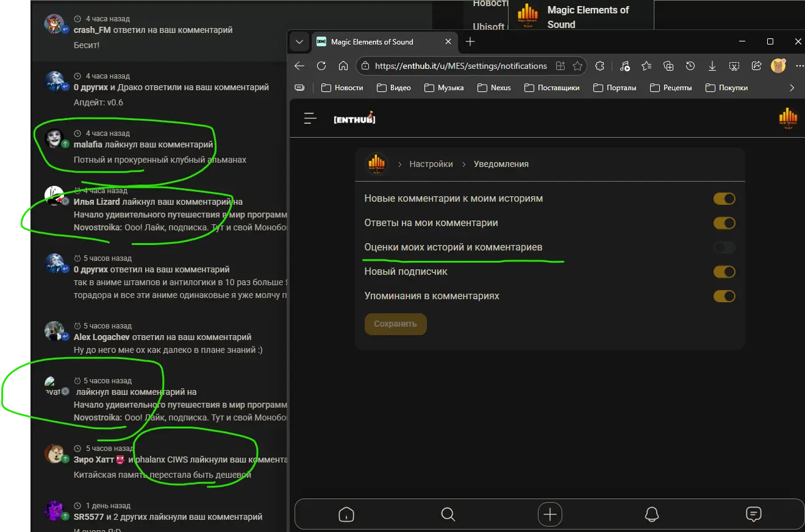
Task: Open the hamburger menu next to ENTHUB logo
Action: click(310, 119)
